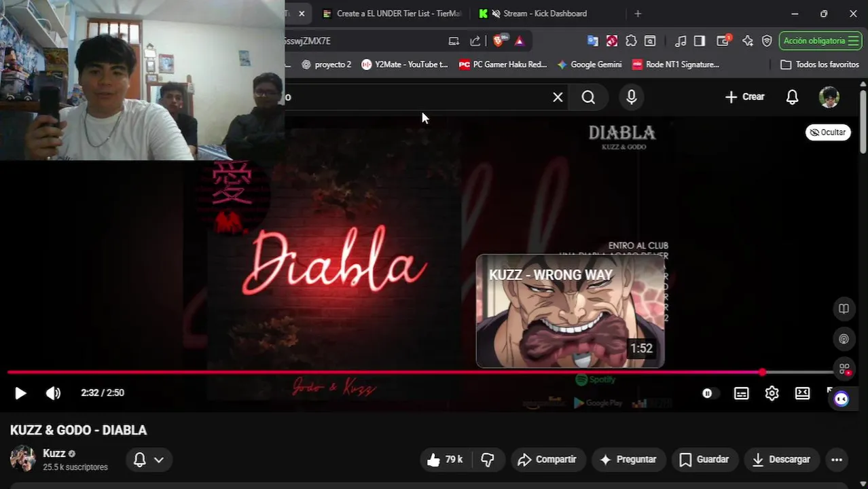
Task: Open the Acción obligatoria menu button
Action: point(820,41)
